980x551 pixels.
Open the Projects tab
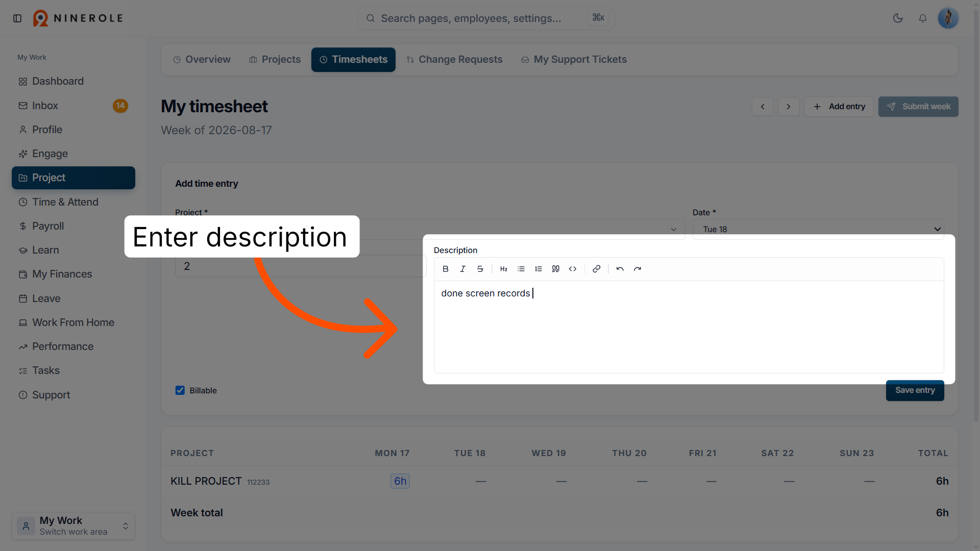click(x=275, y=60)
